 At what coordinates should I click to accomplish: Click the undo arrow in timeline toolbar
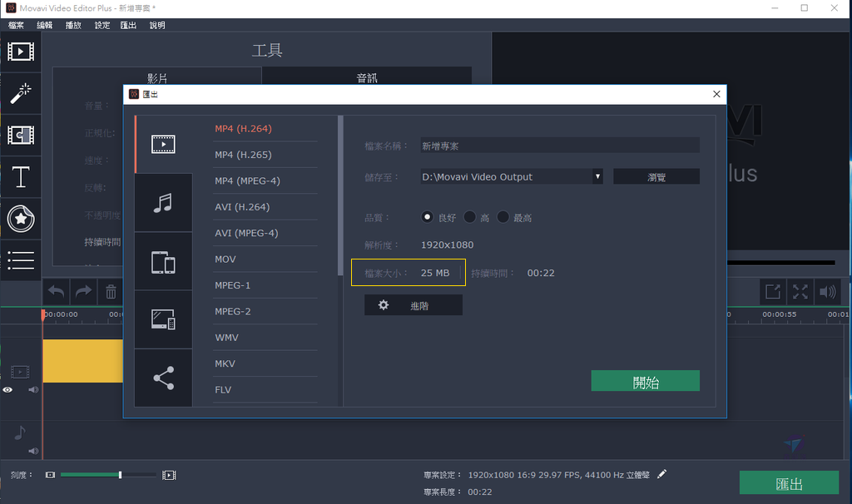point(56,292)
